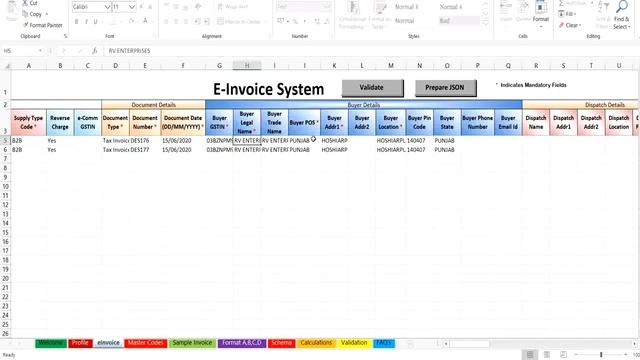Click the Delete cells icon
The image size is (640, 360).
coord(523,11)
